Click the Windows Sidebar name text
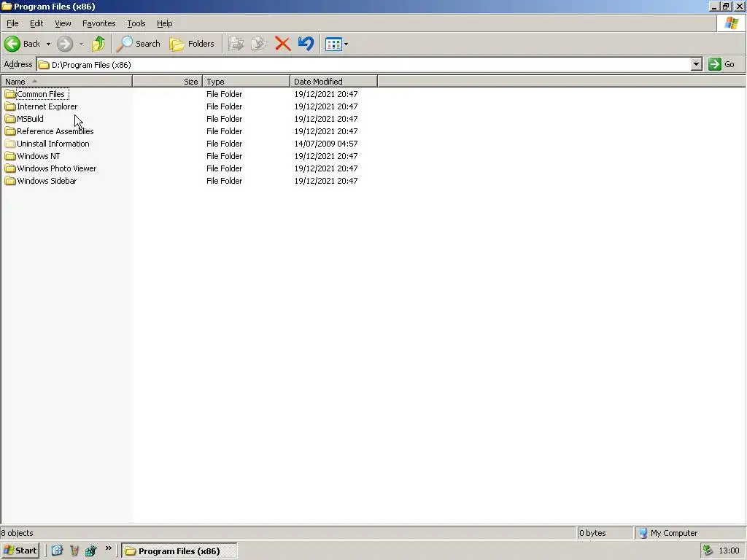This screenshot has width=747, height=560. 47,181
